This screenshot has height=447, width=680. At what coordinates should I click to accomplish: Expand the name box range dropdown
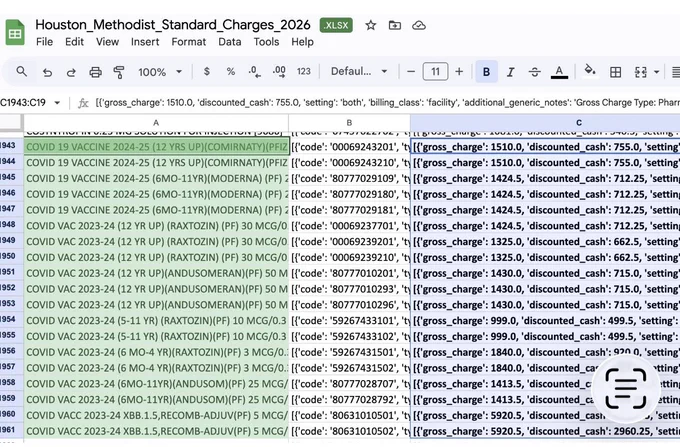pyautogui.click(x=57, y=103)
